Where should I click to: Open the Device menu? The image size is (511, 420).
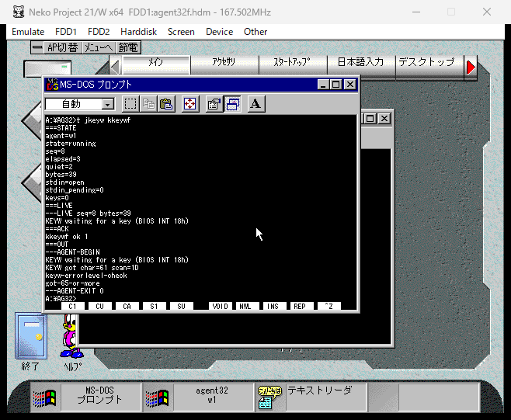pyautogui.click(x=219, y=32)
